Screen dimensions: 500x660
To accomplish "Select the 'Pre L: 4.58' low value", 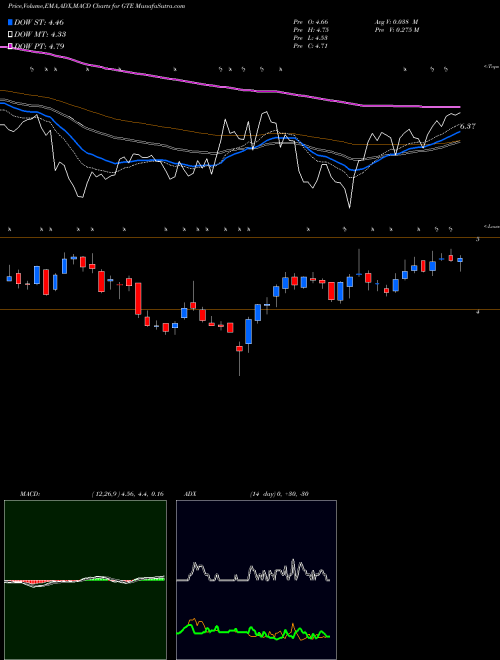I will (311, 38).
